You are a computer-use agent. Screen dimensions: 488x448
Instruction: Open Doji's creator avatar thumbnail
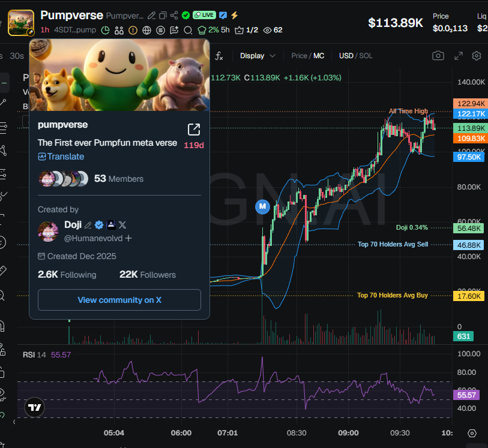pos(48,231)
